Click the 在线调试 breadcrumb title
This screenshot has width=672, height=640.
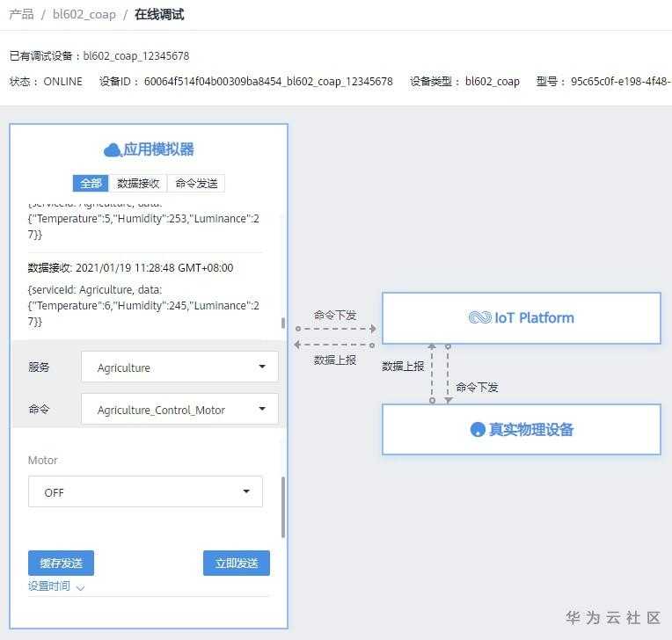pyautogui.click(x=159, y=15)
